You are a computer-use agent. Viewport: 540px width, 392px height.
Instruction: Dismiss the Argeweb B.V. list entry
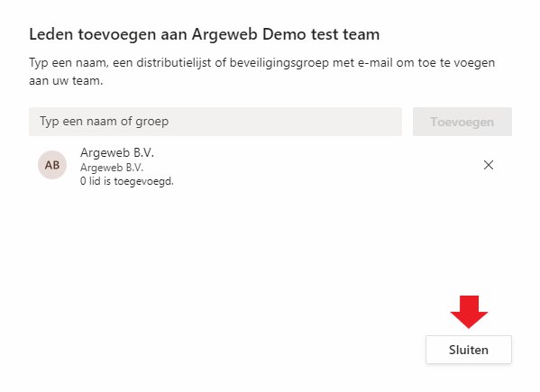489,165
